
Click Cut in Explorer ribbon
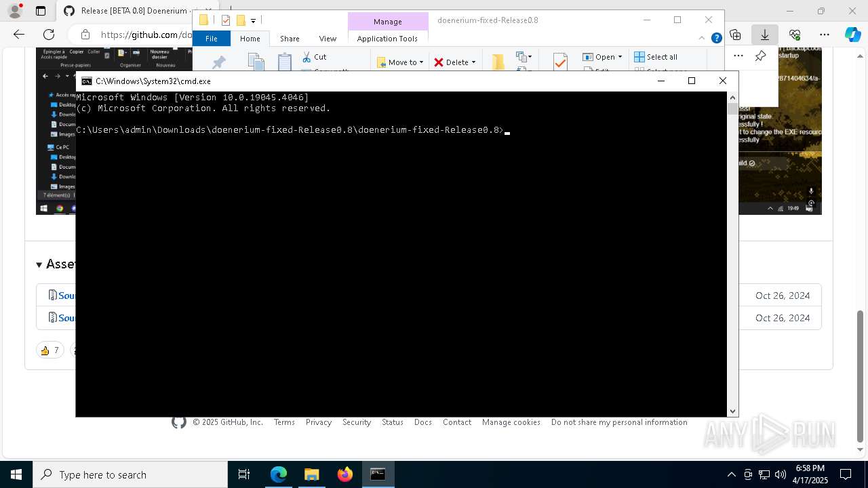click(x=314, y=57)
